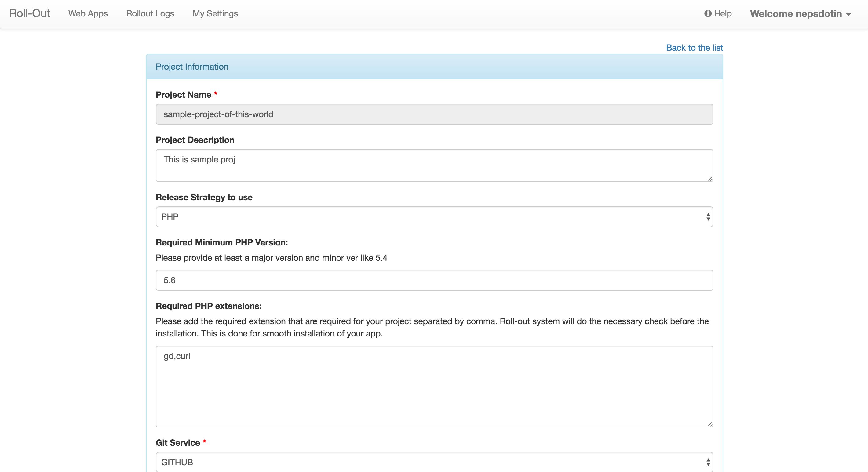Click the Project Name field
Viewport: 868px width, 472px height.
[x=434, y=114]
